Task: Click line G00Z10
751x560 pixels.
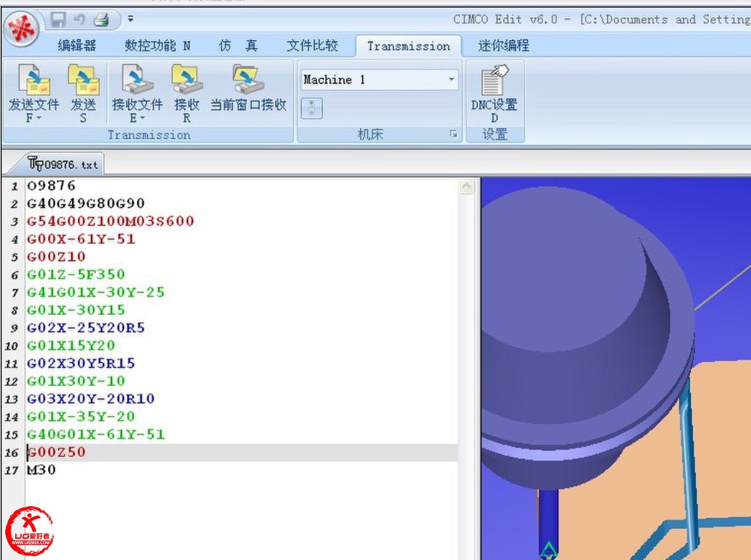Action: 56,257
